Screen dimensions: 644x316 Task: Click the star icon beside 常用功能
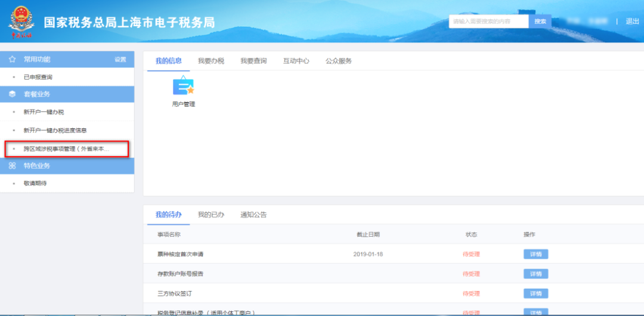13,60
